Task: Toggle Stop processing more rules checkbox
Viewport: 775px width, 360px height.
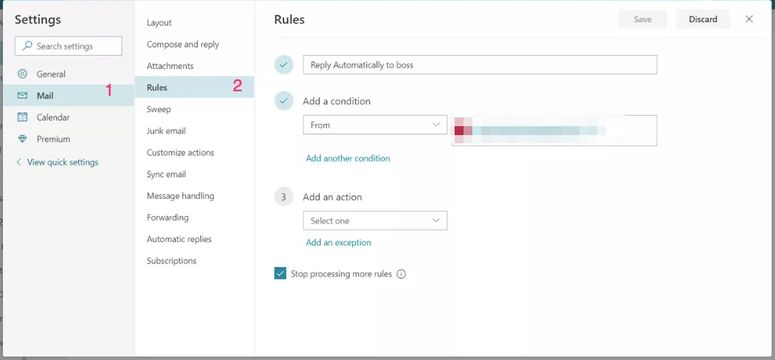Action: click(280, 273)
